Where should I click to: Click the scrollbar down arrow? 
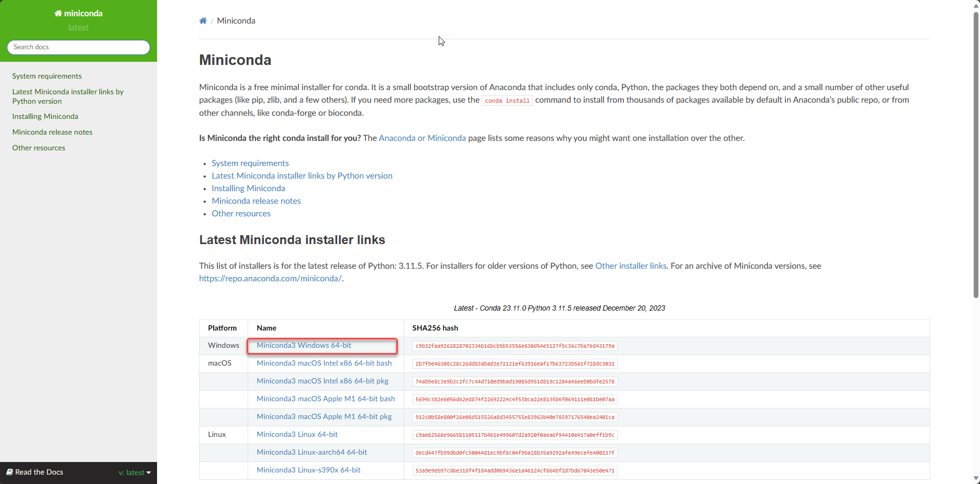tap(976, 479)
